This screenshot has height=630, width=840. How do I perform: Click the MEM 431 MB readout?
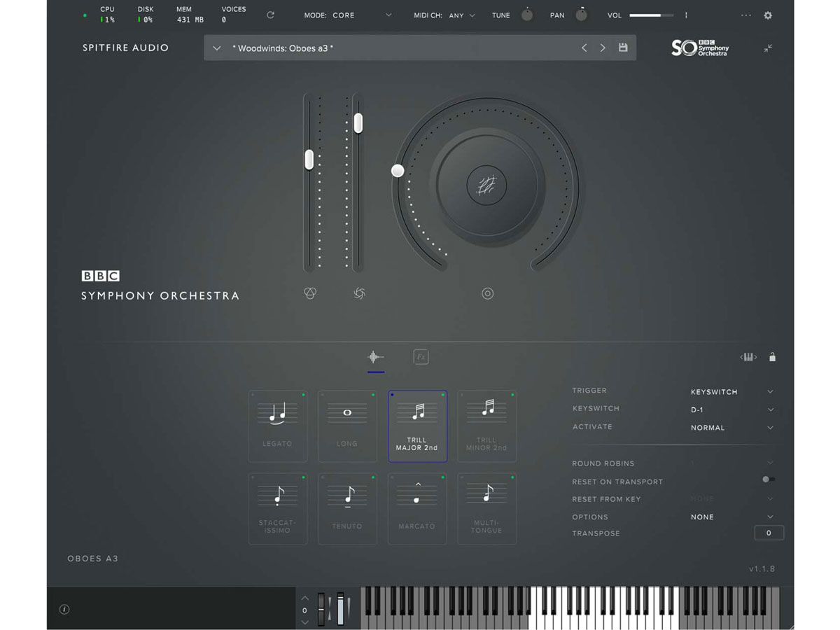coord(190,15)
